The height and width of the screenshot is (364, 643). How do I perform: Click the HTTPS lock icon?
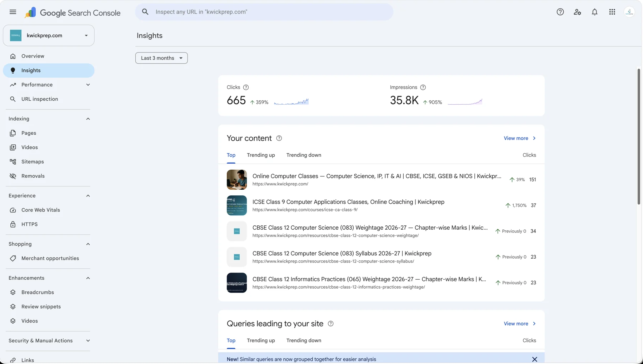click(13, 224)
